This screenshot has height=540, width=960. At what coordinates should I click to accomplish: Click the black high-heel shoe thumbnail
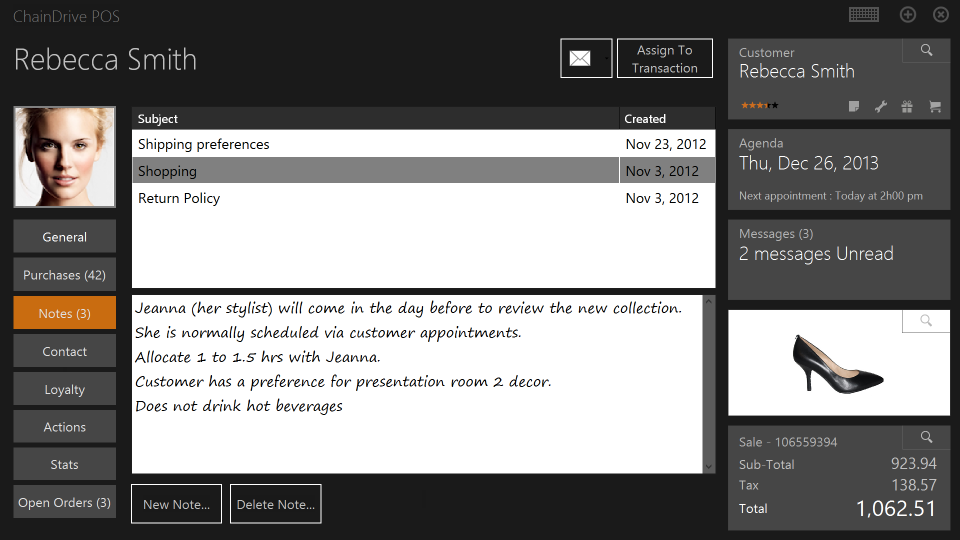click(838, 363)
